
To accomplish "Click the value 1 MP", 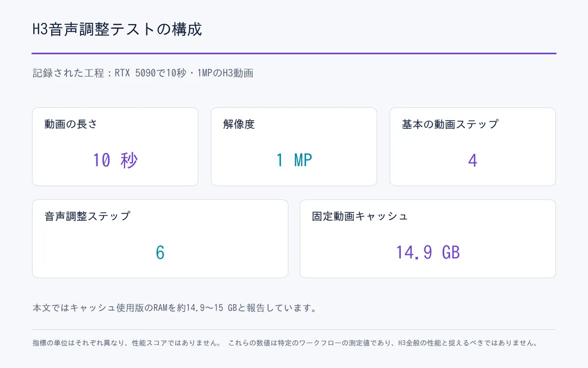I will pos(294,160).
